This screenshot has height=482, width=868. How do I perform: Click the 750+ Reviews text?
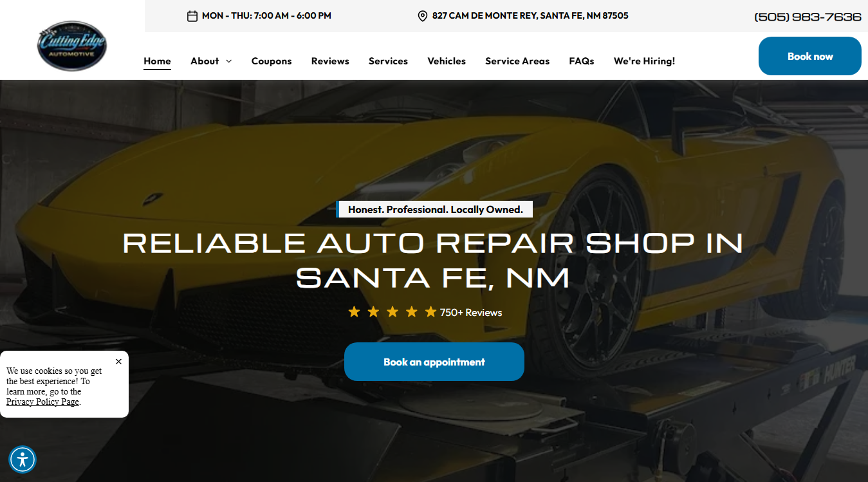click(x=471, y=313)
